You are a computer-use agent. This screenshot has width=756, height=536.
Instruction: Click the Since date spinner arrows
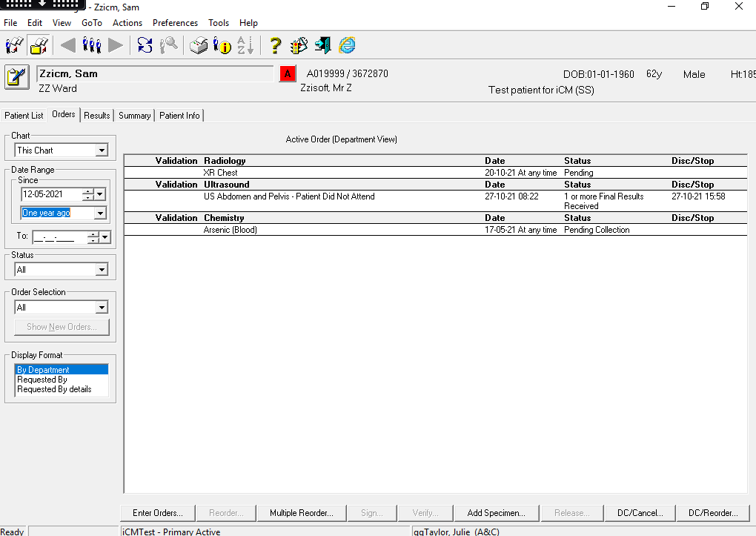pyautogui.click(x=87, y=194)
